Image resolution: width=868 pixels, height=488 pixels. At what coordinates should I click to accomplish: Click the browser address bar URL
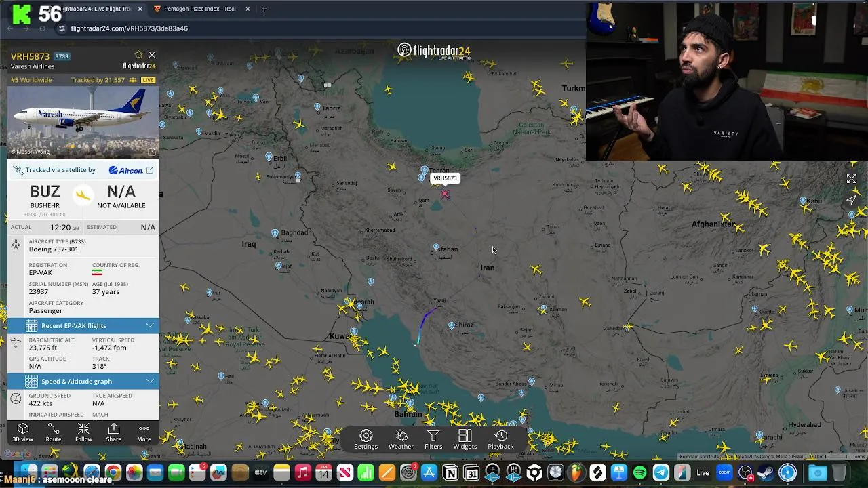pos(129,28)
